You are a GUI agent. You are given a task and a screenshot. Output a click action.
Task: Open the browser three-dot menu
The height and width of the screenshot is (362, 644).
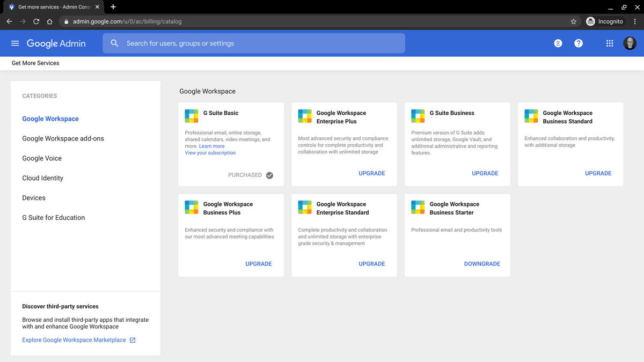(x=635, y=21)
